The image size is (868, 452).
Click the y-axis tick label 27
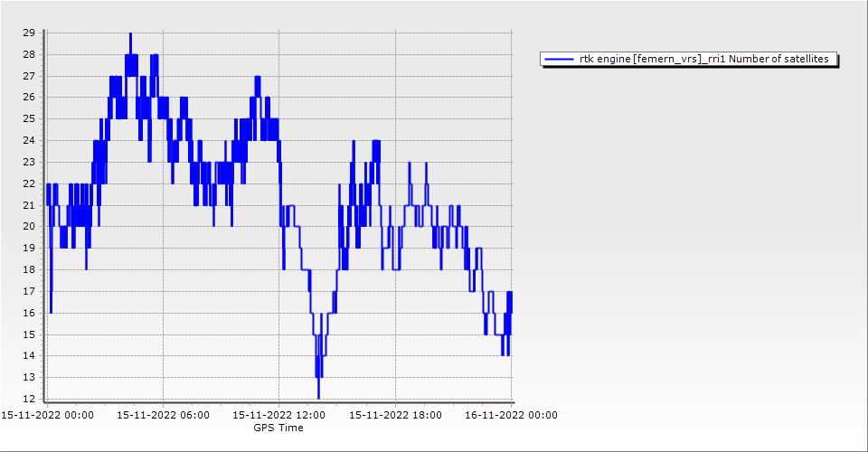coord(29,76)
